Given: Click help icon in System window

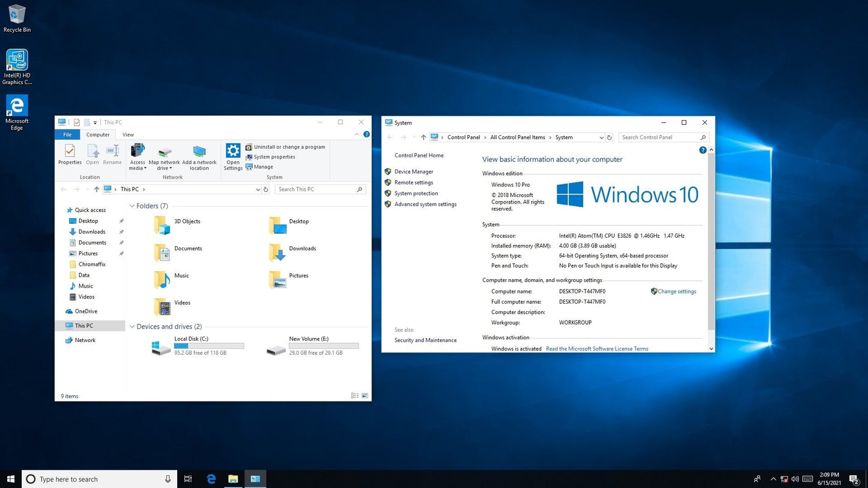Looking at the screenshot, I should (x=703, y=150).
